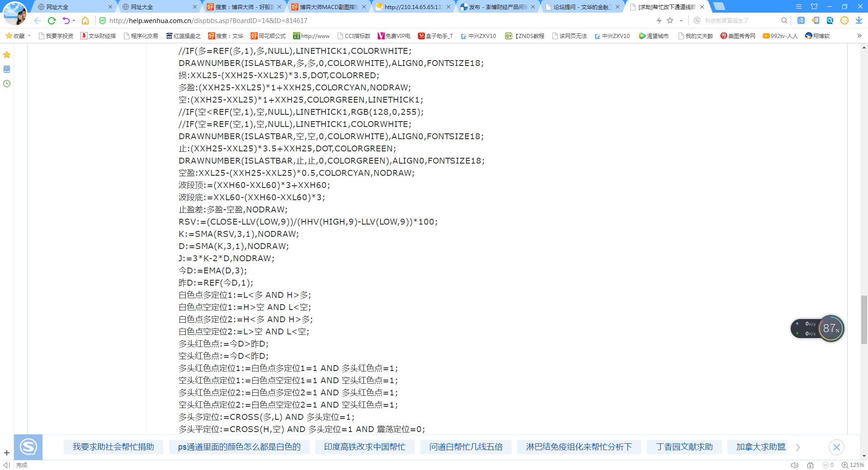Toggle mute with the status bar speaker
The width and height of the screenshot is (868, 470).
794,465
